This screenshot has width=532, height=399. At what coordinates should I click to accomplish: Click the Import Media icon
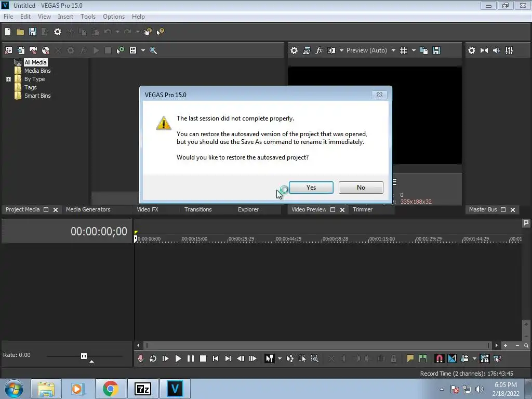click(x=21, y=50)
